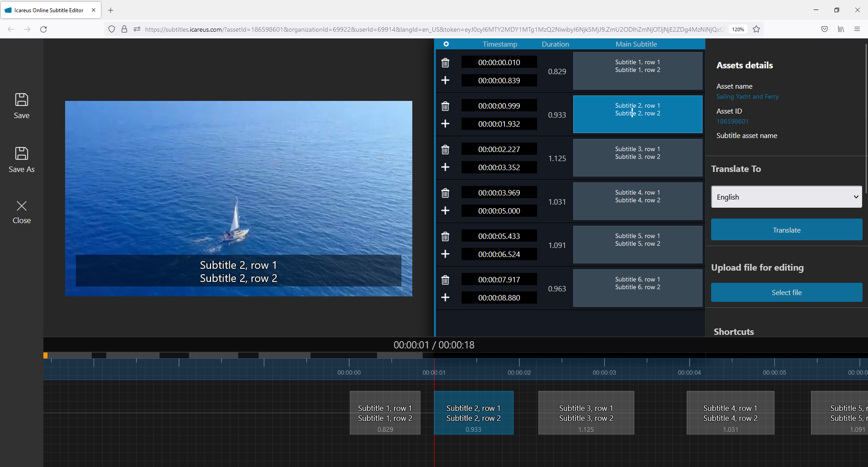This screenshot has height=467, width=868.
Task: Click the Translate button
Action: pyautogui.click(x=786, y=230)
